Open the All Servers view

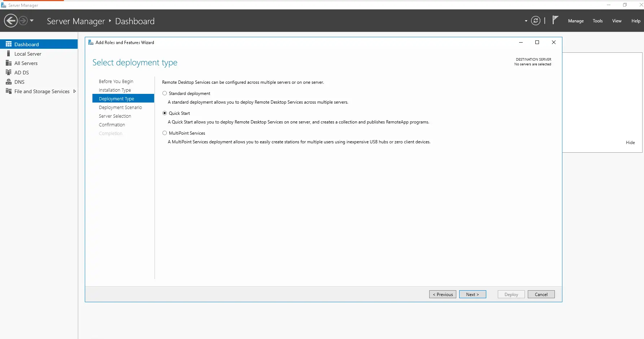(26, 63)
